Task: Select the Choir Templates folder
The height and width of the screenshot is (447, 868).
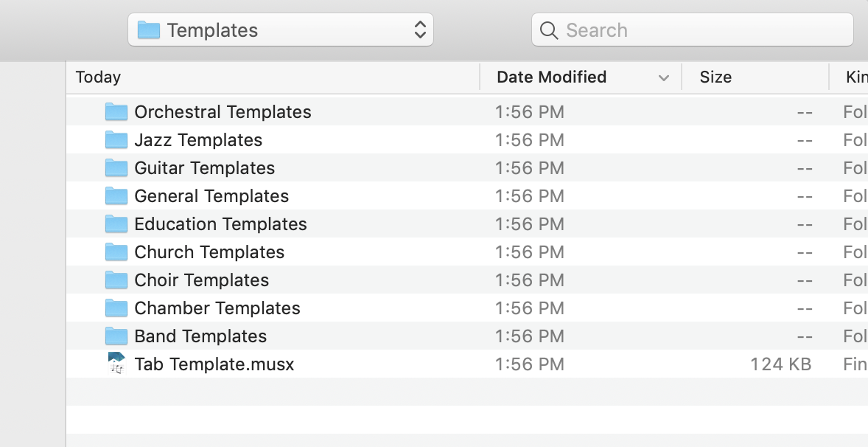Action: tap(201, 280)
